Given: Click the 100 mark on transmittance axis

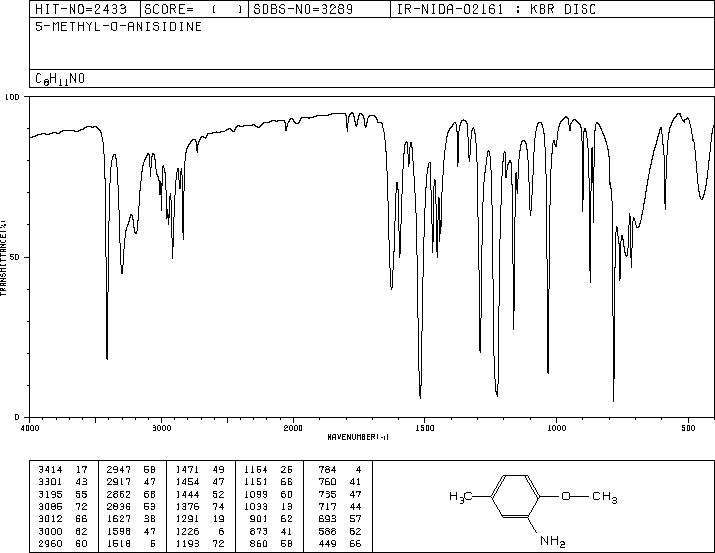Looking at the screenshot, I should pos(12,97).
